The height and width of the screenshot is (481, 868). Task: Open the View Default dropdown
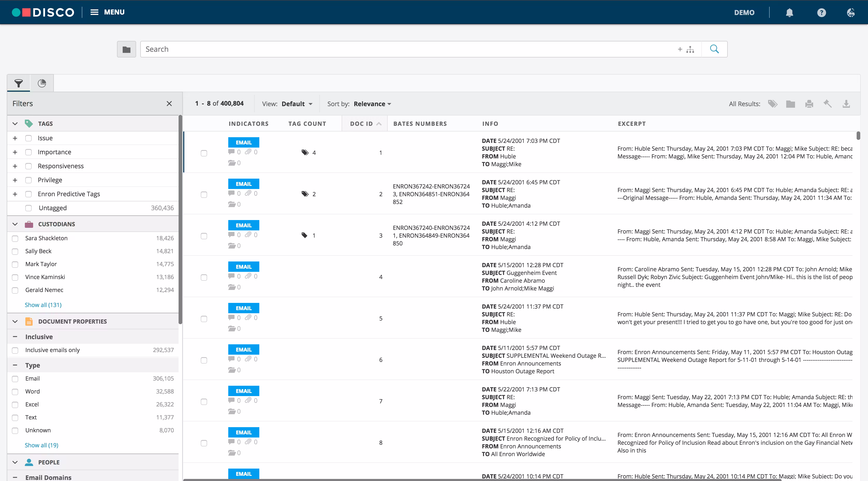(x=297, y=104)
